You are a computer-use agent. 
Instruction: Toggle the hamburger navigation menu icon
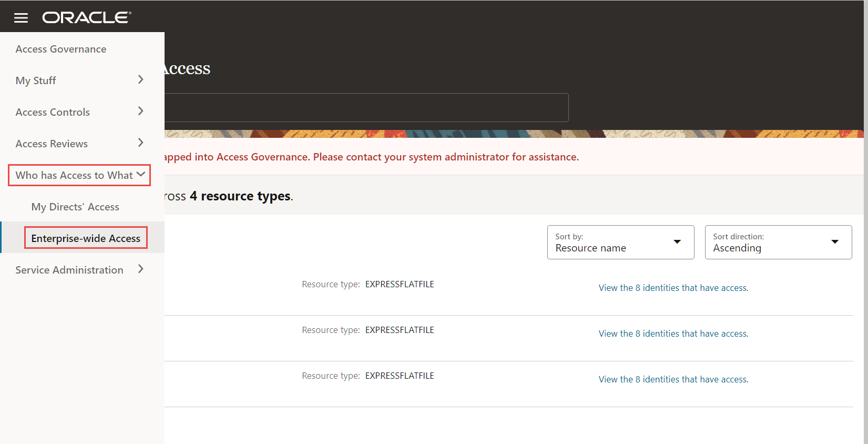click(x=21, y=18)
